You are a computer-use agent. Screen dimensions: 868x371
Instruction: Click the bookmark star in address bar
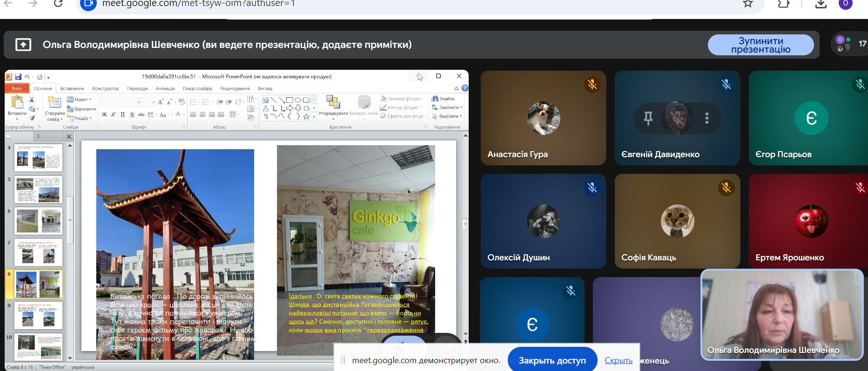[747, 4]
